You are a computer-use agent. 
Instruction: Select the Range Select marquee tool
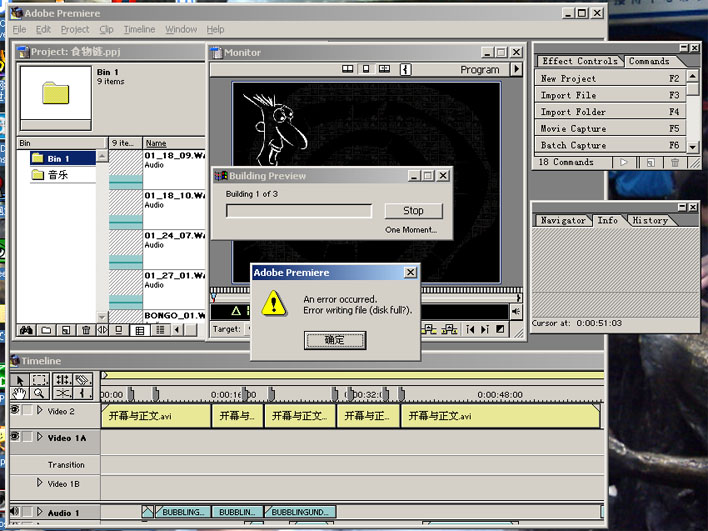39,380
